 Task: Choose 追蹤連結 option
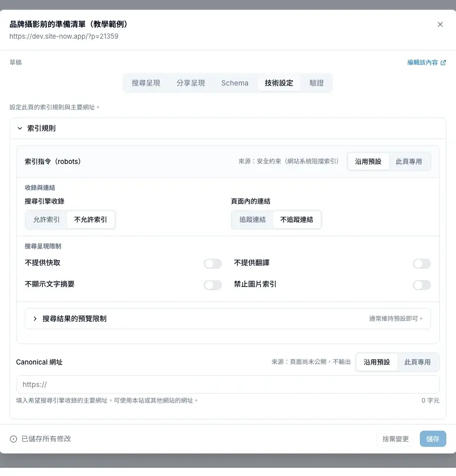(252, 220)
